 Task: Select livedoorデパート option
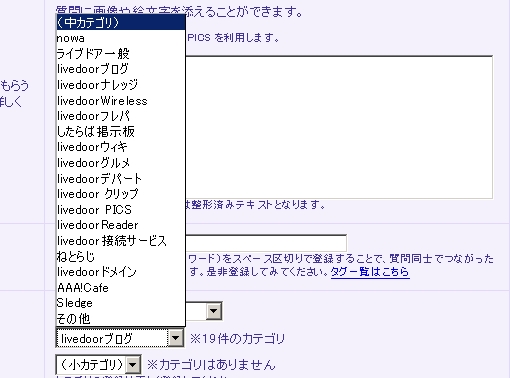[121, 178]
